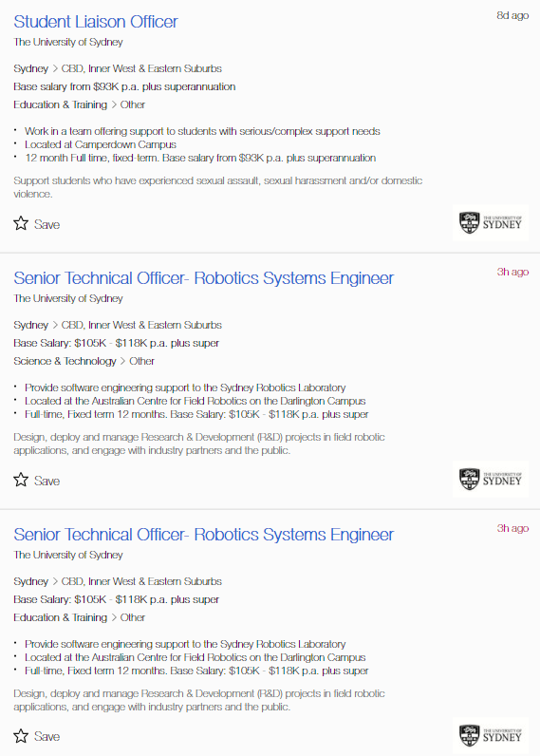Viewport: 540px width, 756px height.
Task: Open Robotics Systems Engineer title in Education & Training listing
Action: (x=203, y=535)
